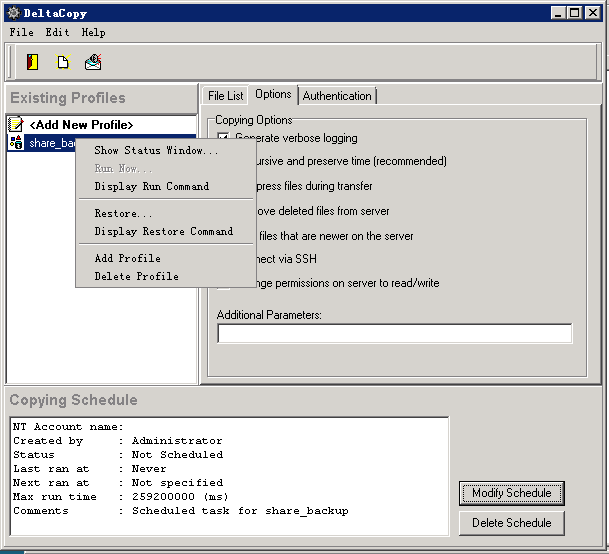609x554 pixels.
Task: Open the Edit menu
Action: coord(57,33)
